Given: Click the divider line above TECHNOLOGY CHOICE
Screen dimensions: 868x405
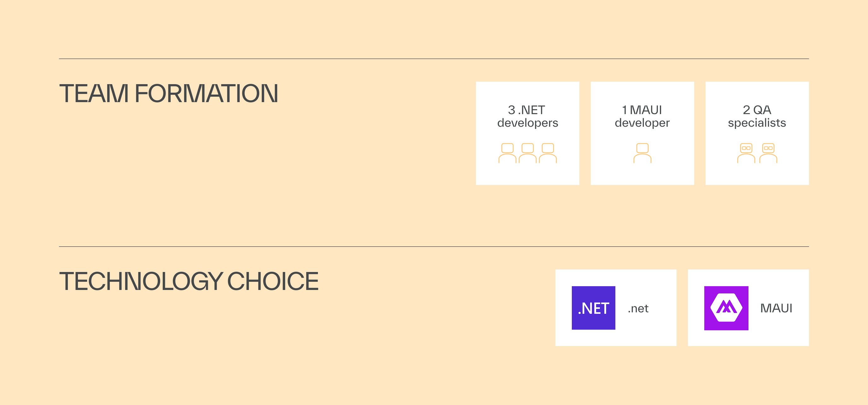Looking at the screenshot, I should point(434,246).
